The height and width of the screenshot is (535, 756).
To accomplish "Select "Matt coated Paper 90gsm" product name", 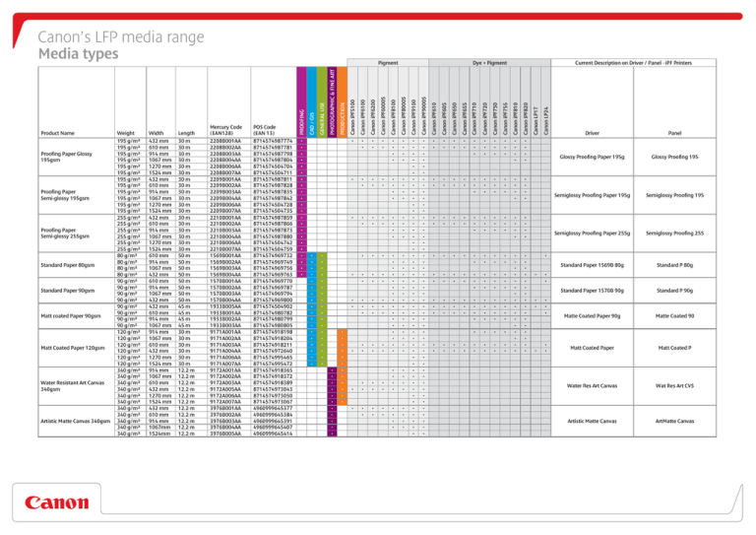I will coord(71,316).
